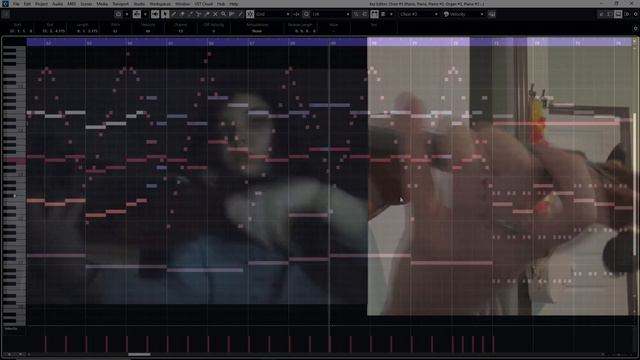The width and height of the screenshot is (640, 360).
Task: Click the horizontal scrollbar thumb at bottom
Action: (139, 354)
